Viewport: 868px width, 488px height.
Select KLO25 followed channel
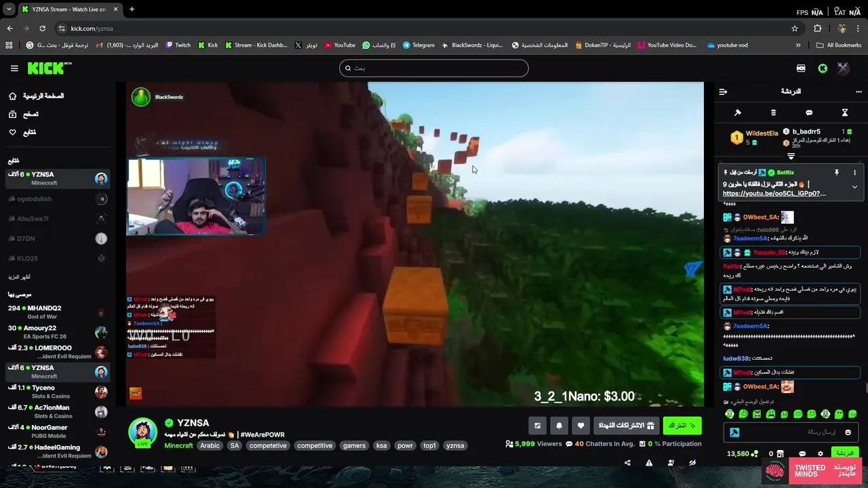point(57,258)
